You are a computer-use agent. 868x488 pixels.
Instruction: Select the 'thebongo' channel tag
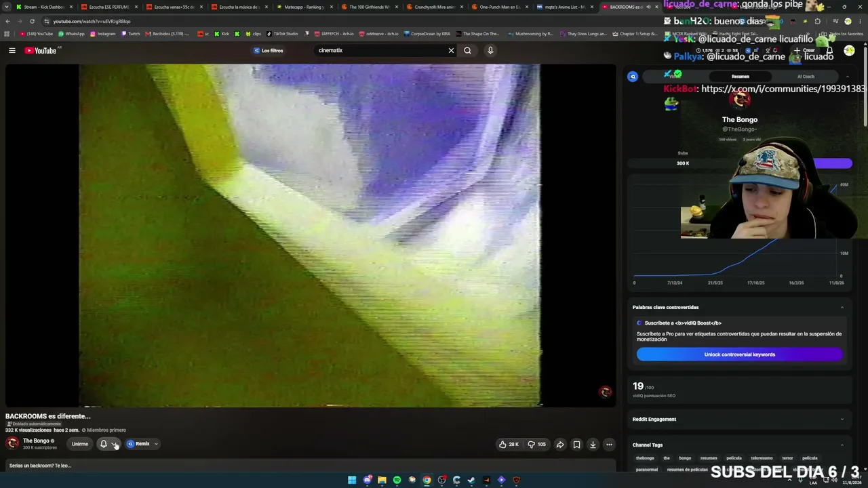pos(645,458)
